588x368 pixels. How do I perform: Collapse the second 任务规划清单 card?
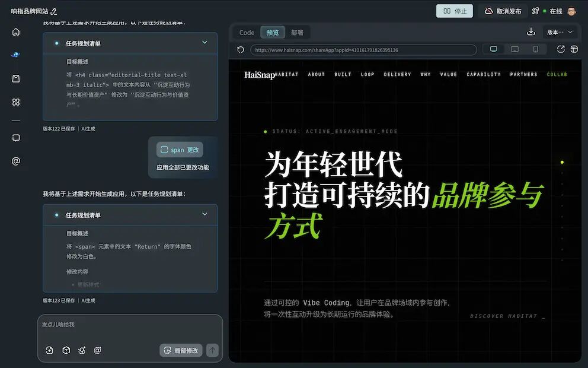pyautogui.click(x=204, y=214)
